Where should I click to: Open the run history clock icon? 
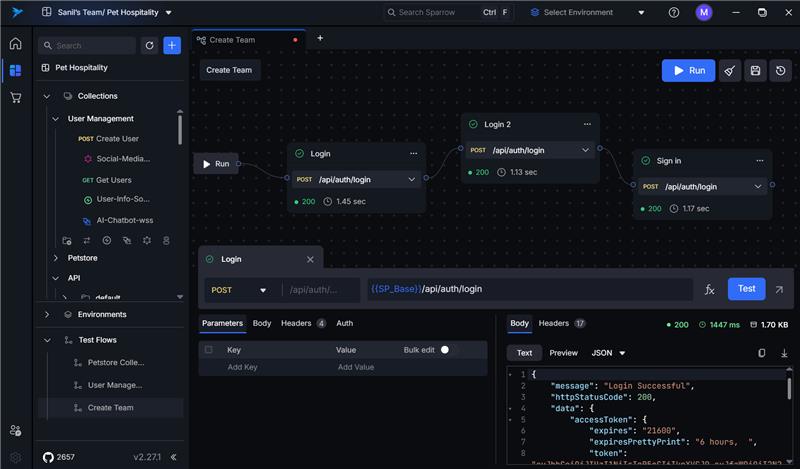[781, 70]
